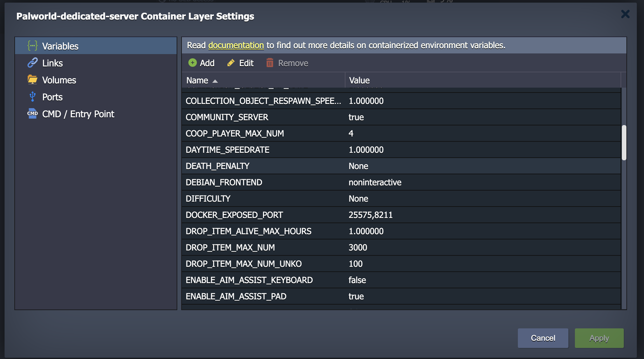
Task: Click the Variables curly-braces icon
Action: tap(32, 46)
